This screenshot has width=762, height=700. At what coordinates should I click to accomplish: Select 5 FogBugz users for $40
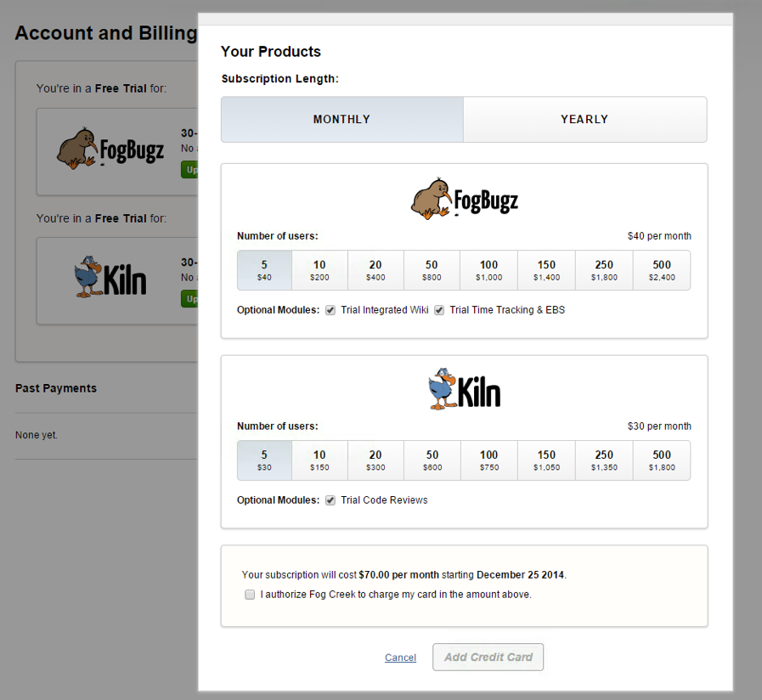264,270
